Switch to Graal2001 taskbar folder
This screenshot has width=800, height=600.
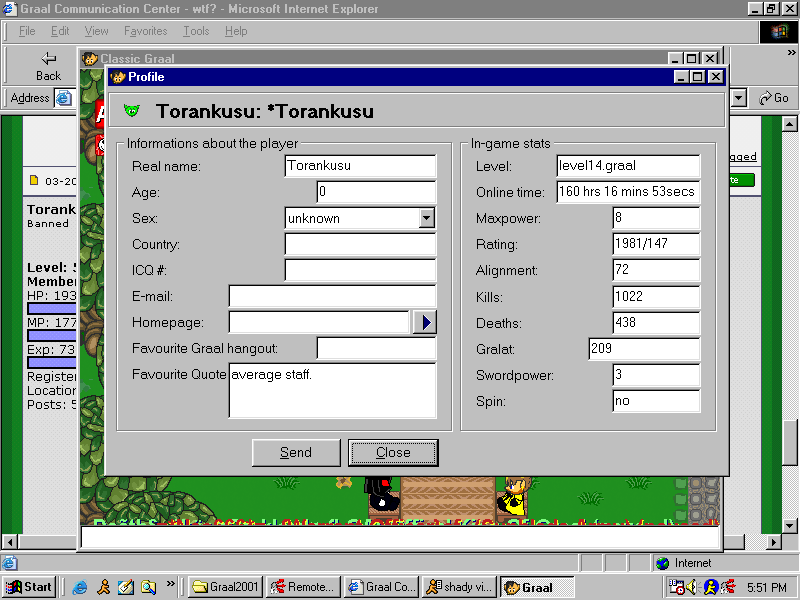click(226, 587)
